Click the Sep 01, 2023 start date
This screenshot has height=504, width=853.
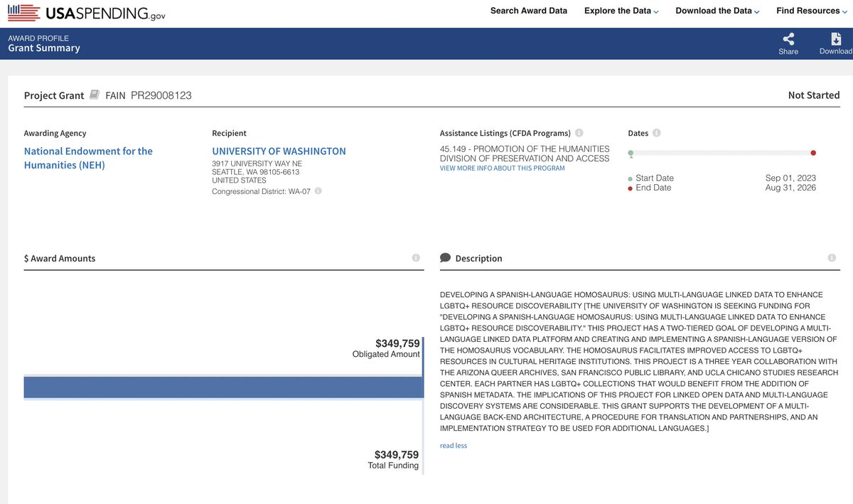(x=790, y=178)
